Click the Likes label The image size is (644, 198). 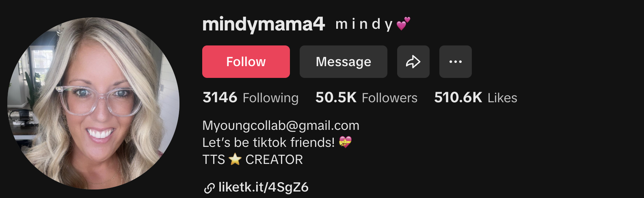tap(502, 98)
